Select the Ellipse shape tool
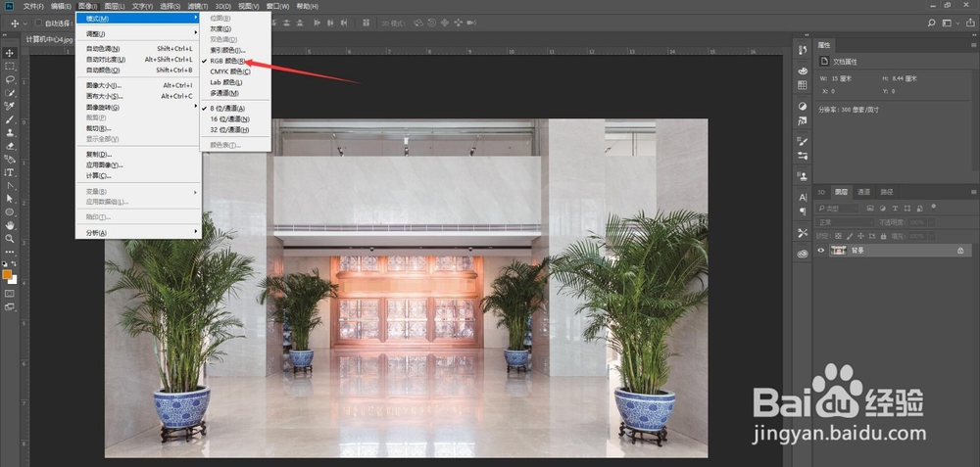980x467 pixels. tap(10, 212)
